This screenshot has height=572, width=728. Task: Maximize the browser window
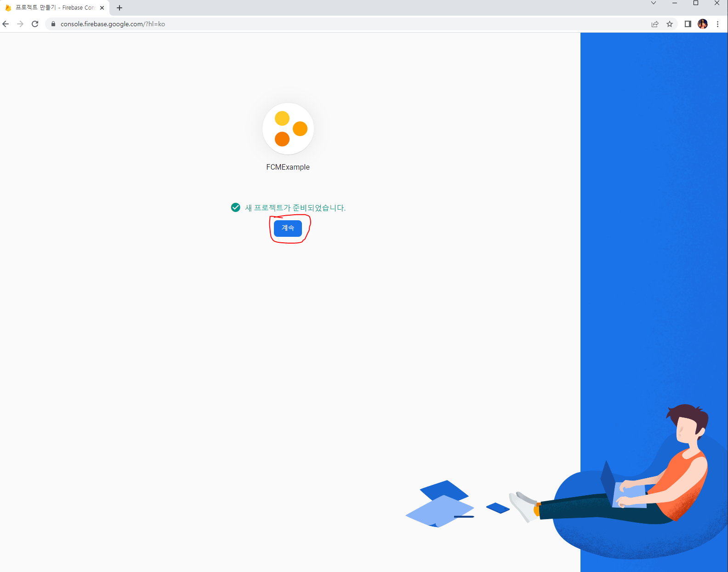696,3
